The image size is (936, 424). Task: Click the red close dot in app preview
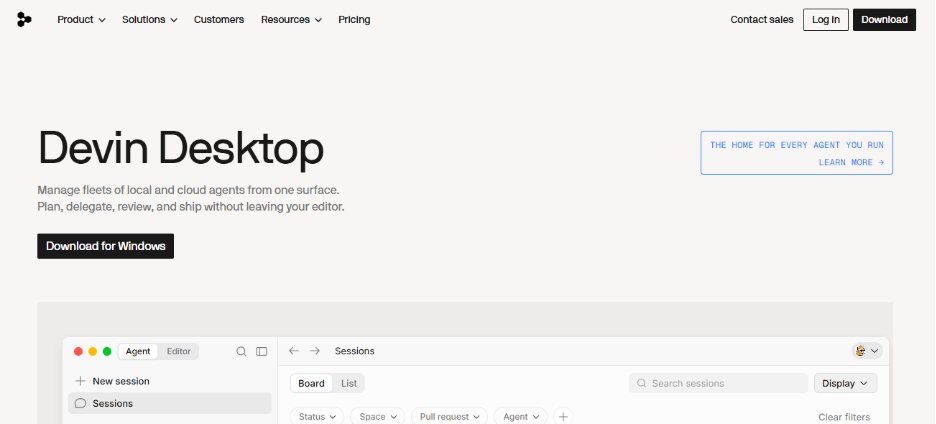[x=78, y=351]
